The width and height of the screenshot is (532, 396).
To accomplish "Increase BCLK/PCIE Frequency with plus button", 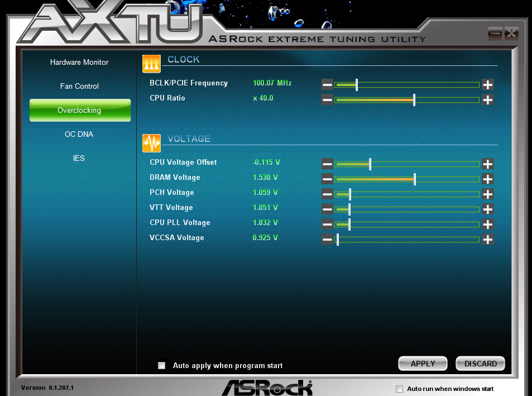I will [487, 84].
